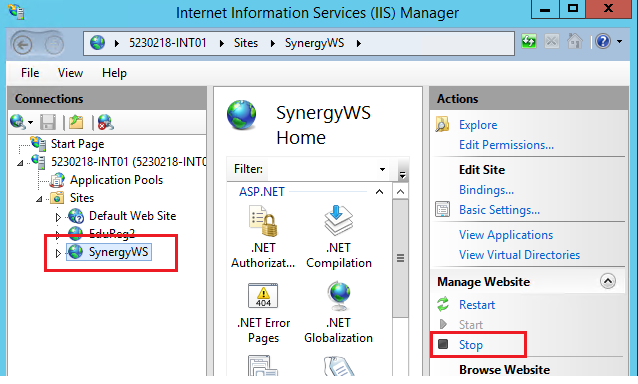The height and width of the screenshot is (384, 638).
Task: Click the Save connections floppy icon
Action: (x=48, y=122)
